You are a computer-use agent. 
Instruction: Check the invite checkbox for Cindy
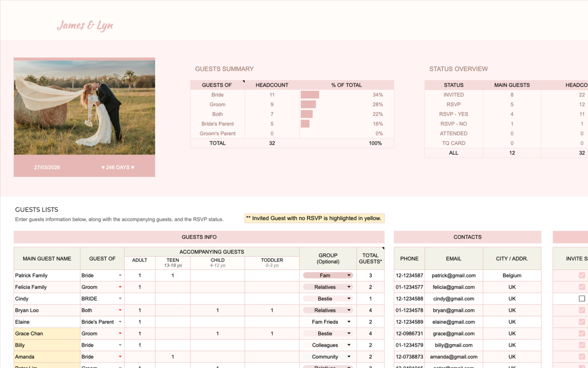click(582, 298)
